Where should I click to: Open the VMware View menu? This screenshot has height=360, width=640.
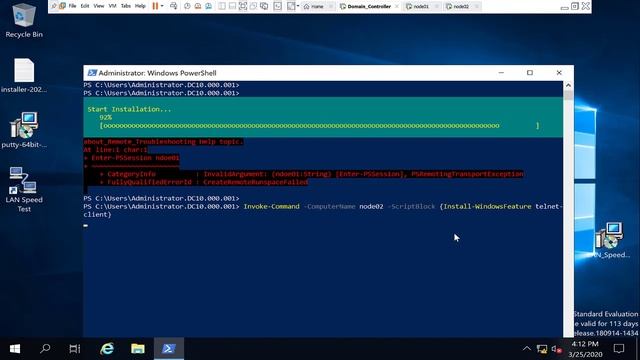point(99,6)
